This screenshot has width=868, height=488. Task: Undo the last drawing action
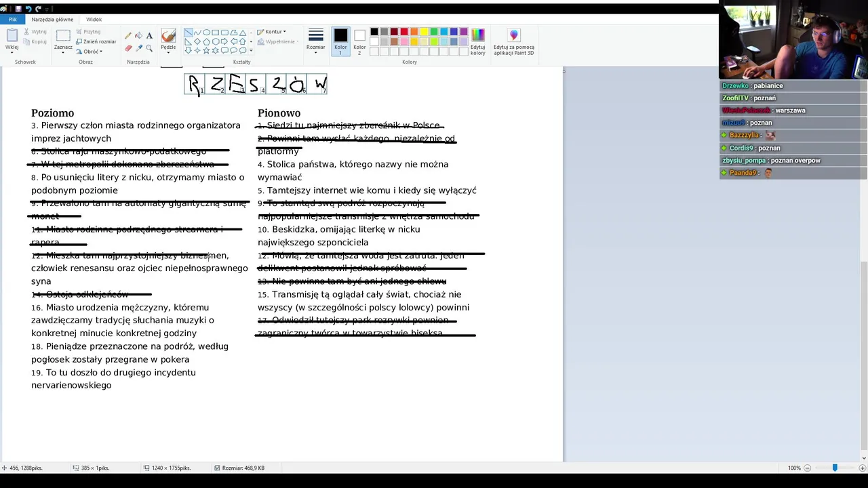pos(28,9)
